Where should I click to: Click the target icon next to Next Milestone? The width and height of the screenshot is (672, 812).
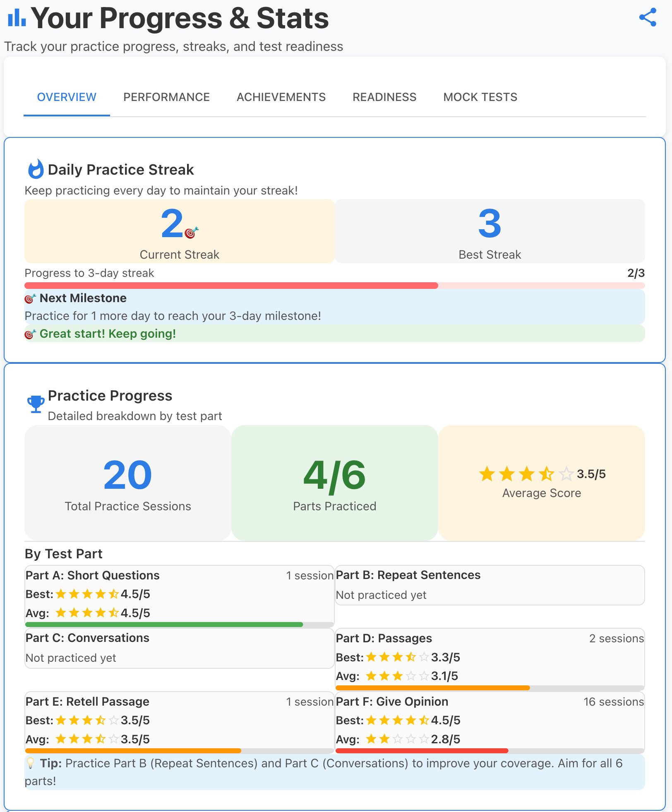point(30,298)
